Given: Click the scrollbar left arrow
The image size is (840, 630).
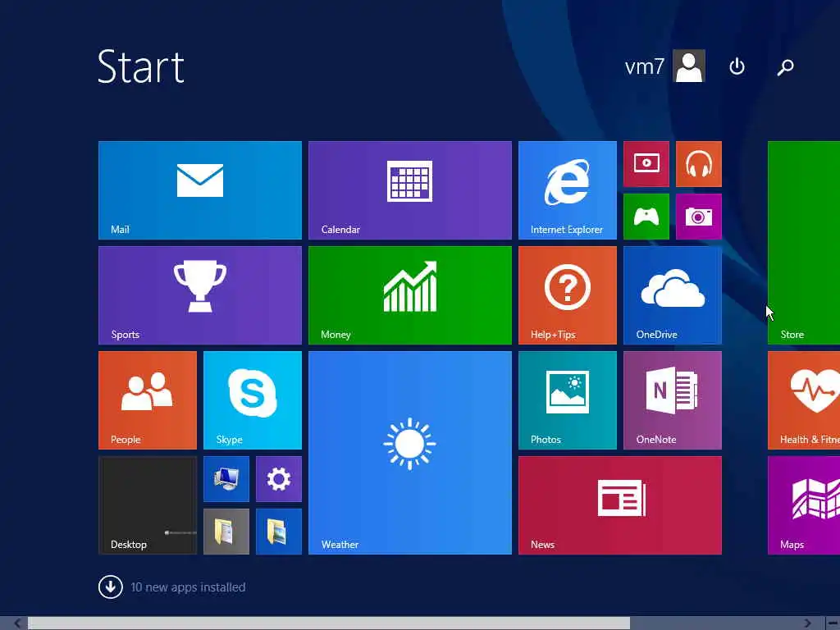Looking at the screenshot, I should click(17, 623).
